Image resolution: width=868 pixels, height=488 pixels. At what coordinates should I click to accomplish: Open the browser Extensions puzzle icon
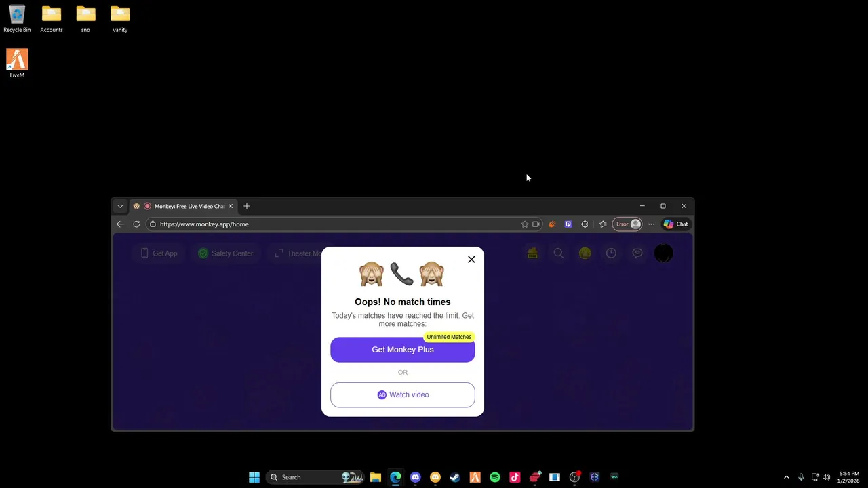click(x=585, y=224)
